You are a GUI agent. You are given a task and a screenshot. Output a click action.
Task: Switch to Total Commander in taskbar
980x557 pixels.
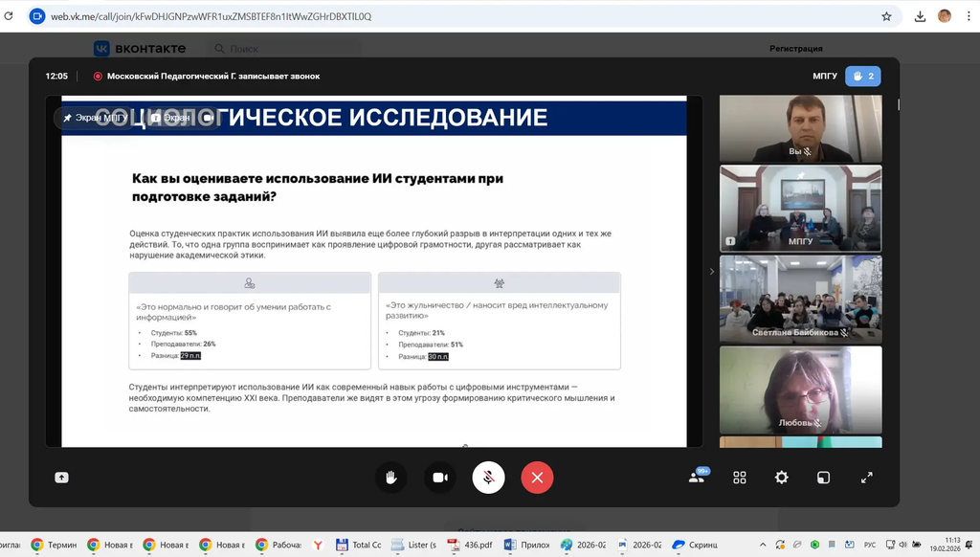click(358, 545)
